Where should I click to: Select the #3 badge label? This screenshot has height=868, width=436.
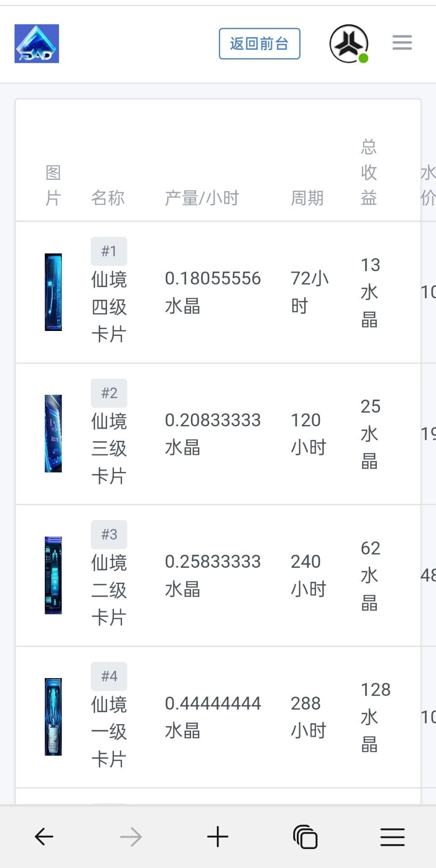tap(109, 534)
